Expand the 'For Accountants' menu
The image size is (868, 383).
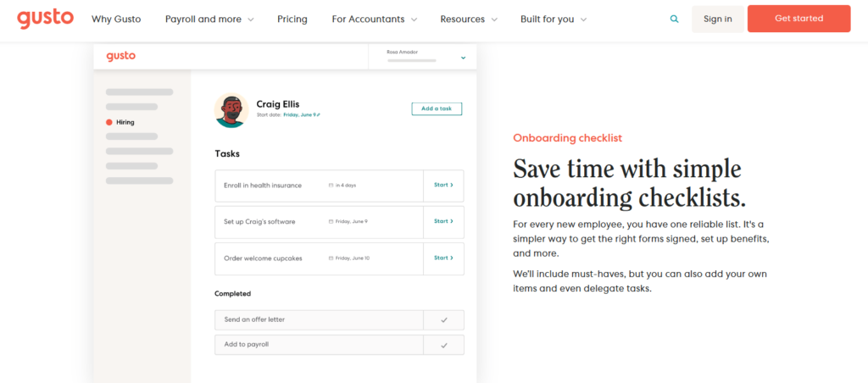[x=374, y=19]
